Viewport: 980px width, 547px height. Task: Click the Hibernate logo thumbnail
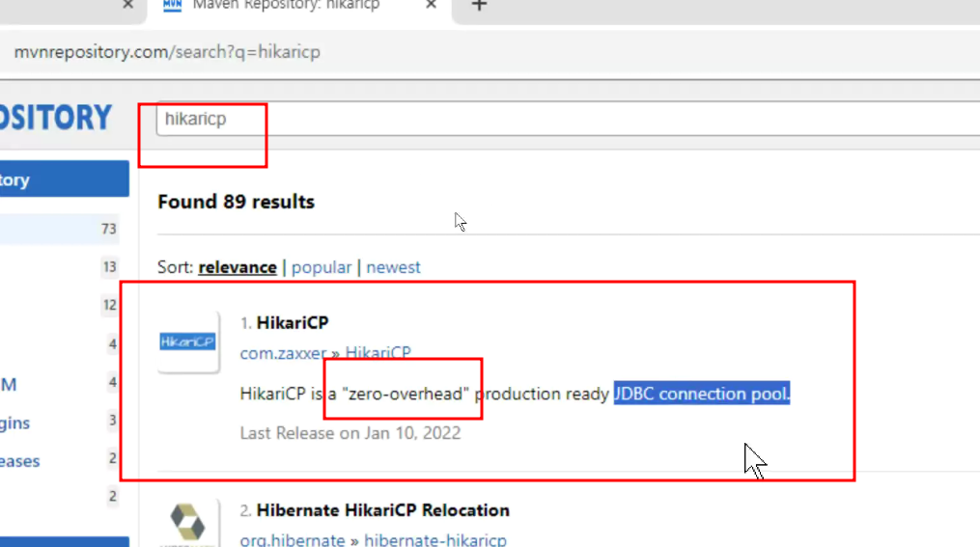coord(188,523)
